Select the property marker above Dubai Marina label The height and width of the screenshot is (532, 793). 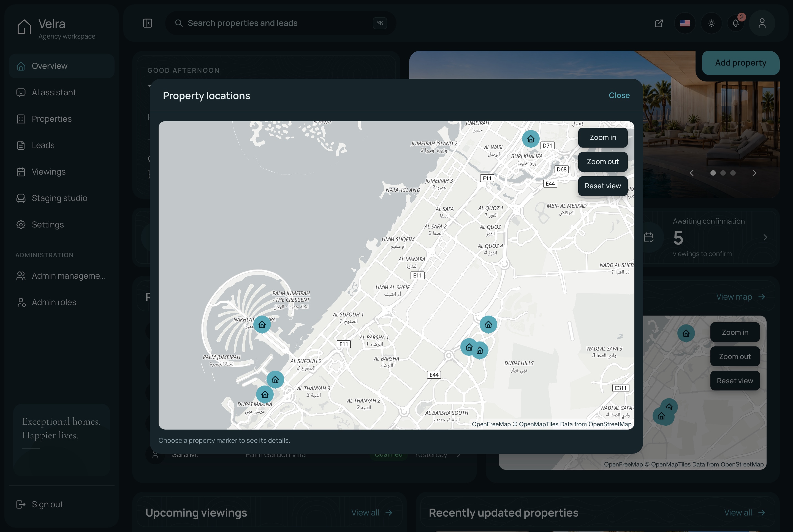point(275,379)
